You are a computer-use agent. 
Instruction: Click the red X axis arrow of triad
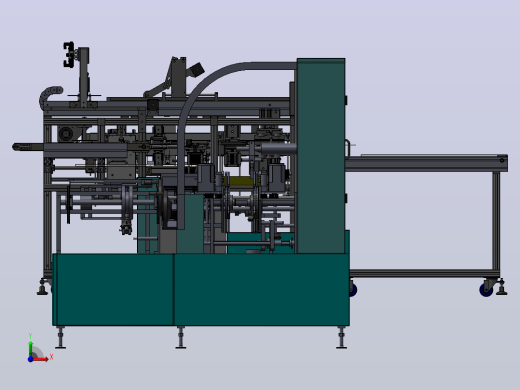pyautogui.click(x=41, y=359)
